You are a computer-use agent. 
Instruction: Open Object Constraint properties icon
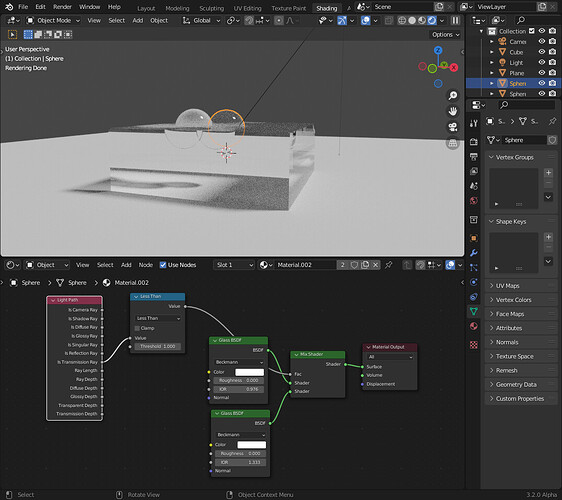click(x=473, y=297)
